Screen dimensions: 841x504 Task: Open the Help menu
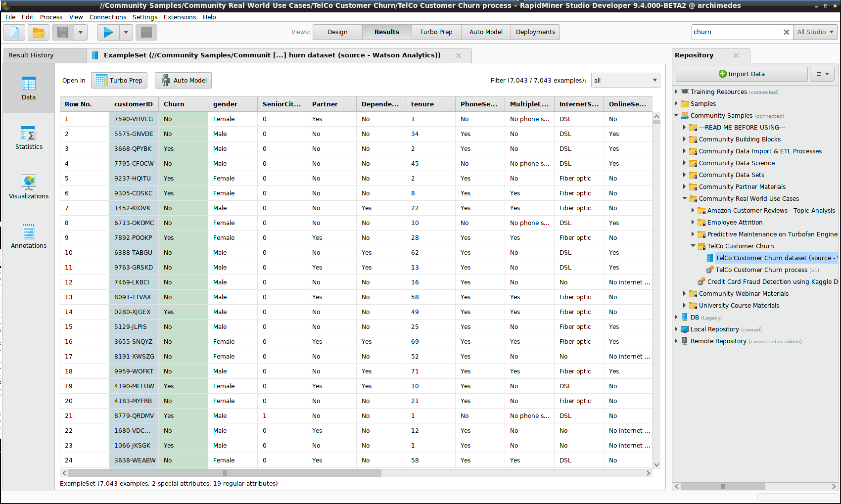coord(209,17)
